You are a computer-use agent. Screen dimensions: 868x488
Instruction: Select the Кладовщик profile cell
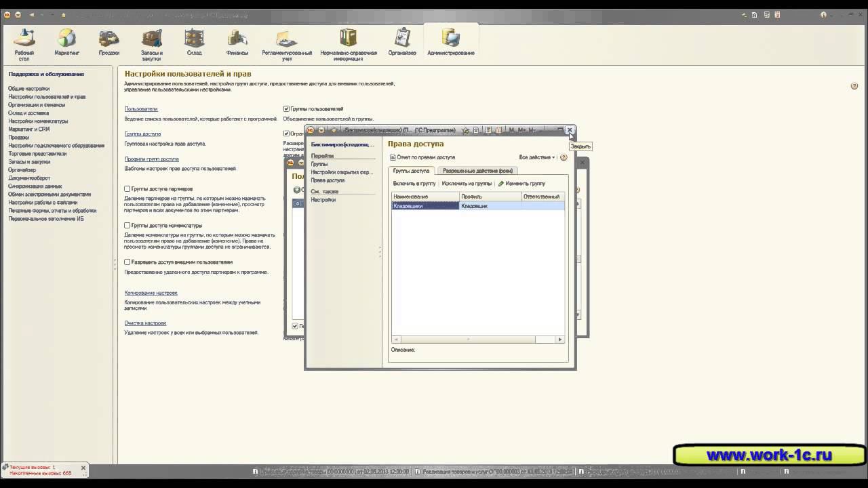coord(490,206)
